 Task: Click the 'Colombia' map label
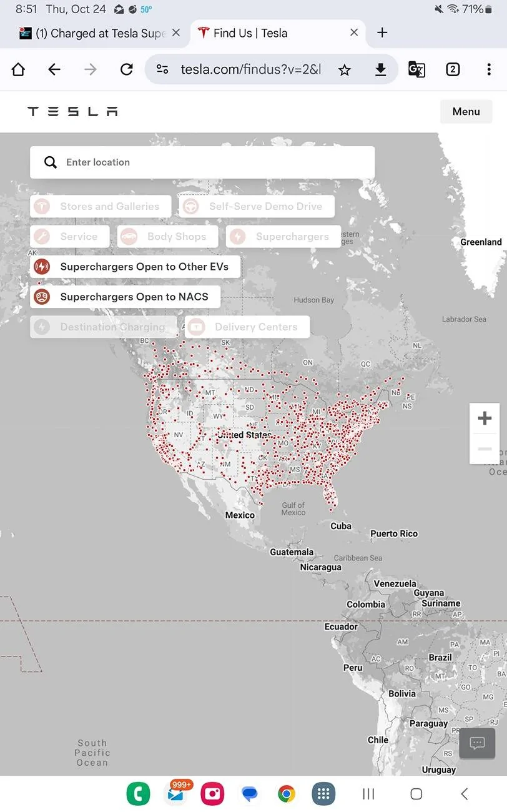[x=366, y=605]
